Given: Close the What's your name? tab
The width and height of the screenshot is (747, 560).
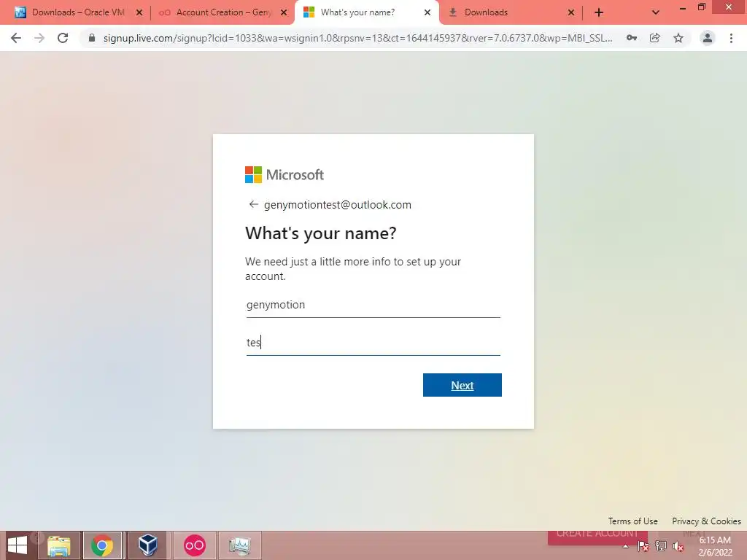Looking at the screenshot, I should coord(427,13).
